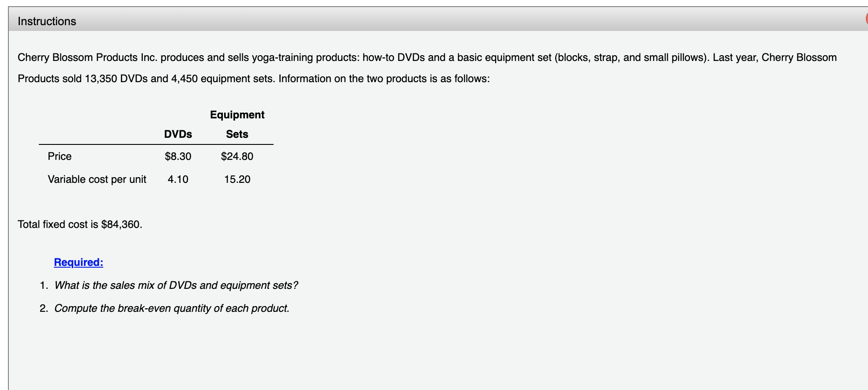This screenshot has width=868, height=390.
Task: Click the total fixed cost sentence
Action: point(79,224)
